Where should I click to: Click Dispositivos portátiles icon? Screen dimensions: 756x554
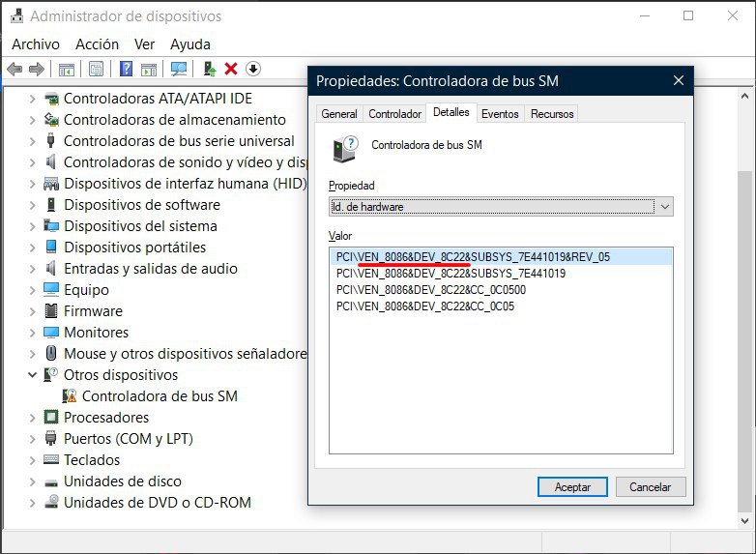click(51, 247)
